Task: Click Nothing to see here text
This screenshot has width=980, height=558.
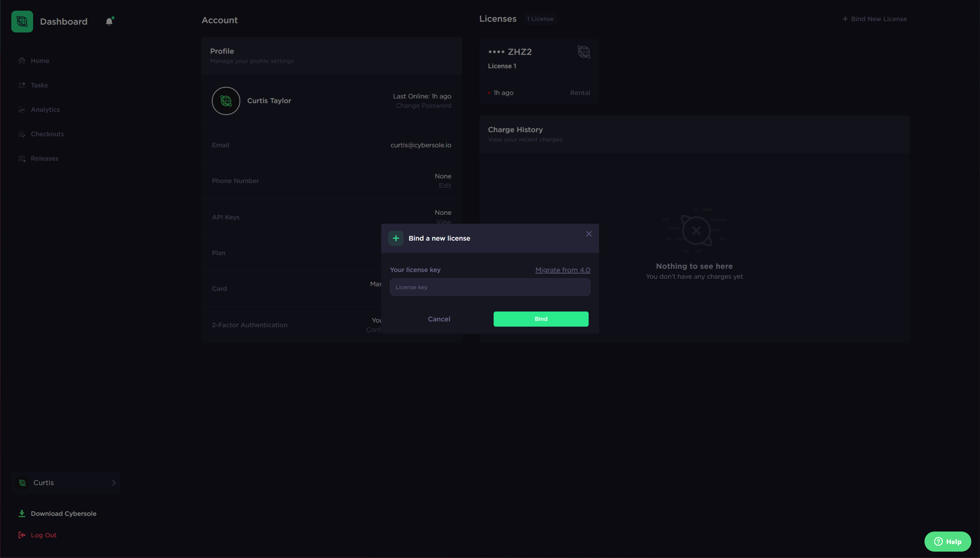Action: (x=694, y=266)
